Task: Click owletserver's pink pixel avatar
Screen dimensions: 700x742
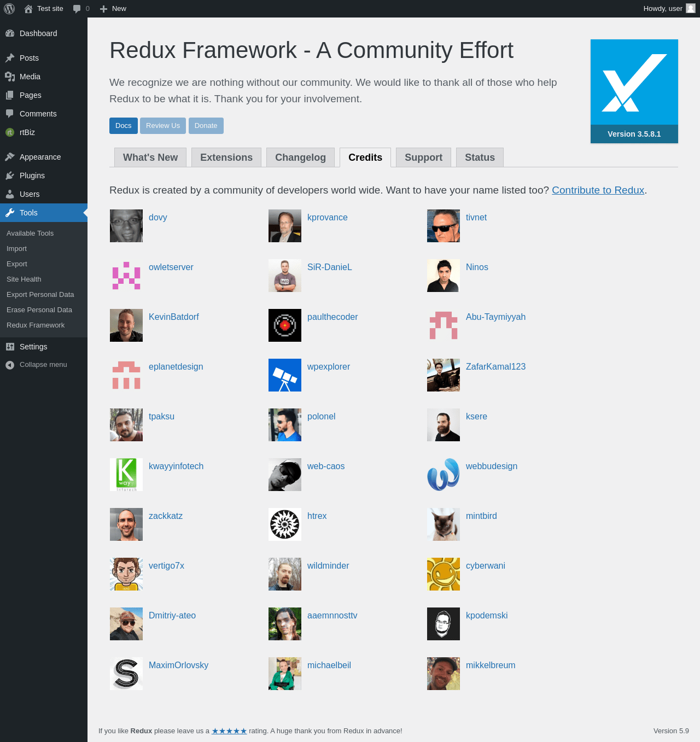Action: pyautogui.click(x=126, y=276)
